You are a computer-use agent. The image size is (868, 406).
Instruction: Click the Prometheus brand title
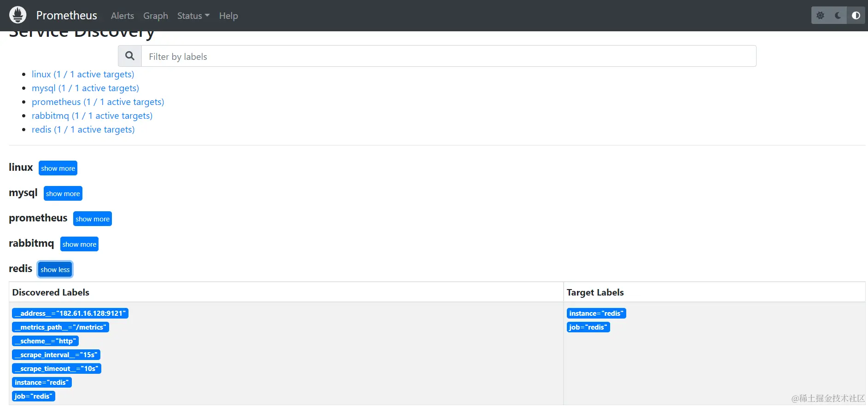(x=67, y=16)
